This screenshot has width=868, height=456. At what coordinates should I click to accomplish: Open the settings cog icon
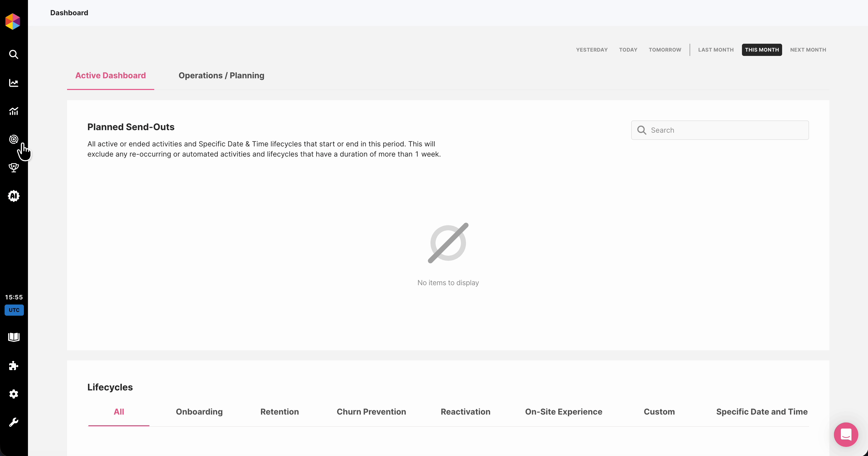click(x=13, y=394)
